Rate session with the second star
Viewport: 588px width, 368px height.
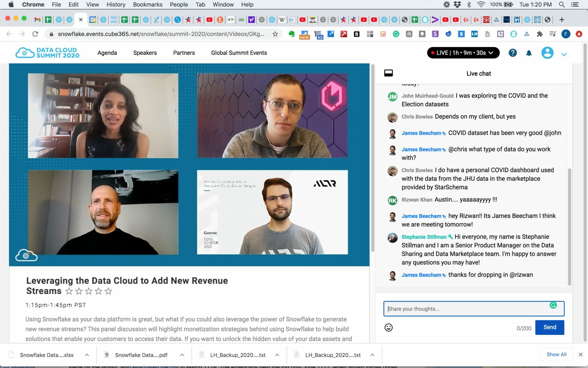click(79, 291)
